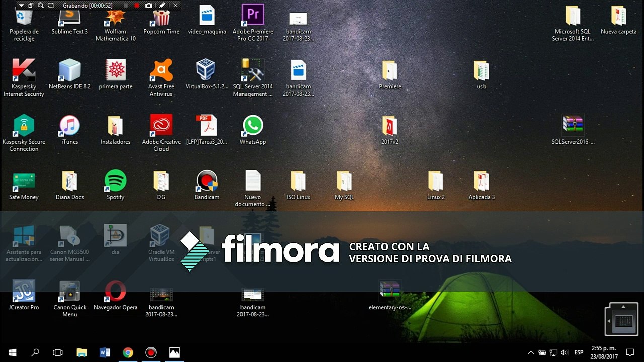
Task: Select the Linux 2 folder
Action: [436, 186]
